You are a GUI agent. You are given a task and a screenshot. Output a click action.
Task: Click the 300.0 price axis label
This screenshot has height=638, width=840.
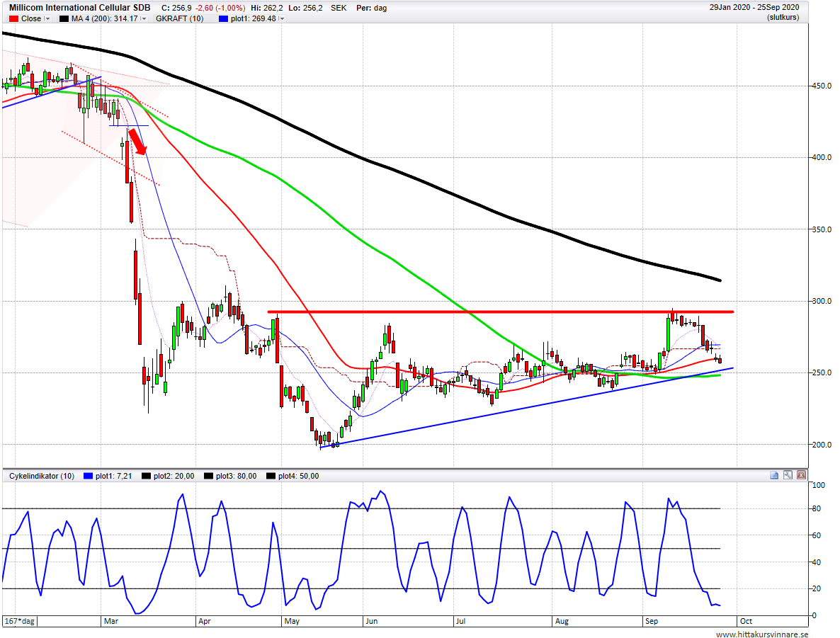(822, 301)
